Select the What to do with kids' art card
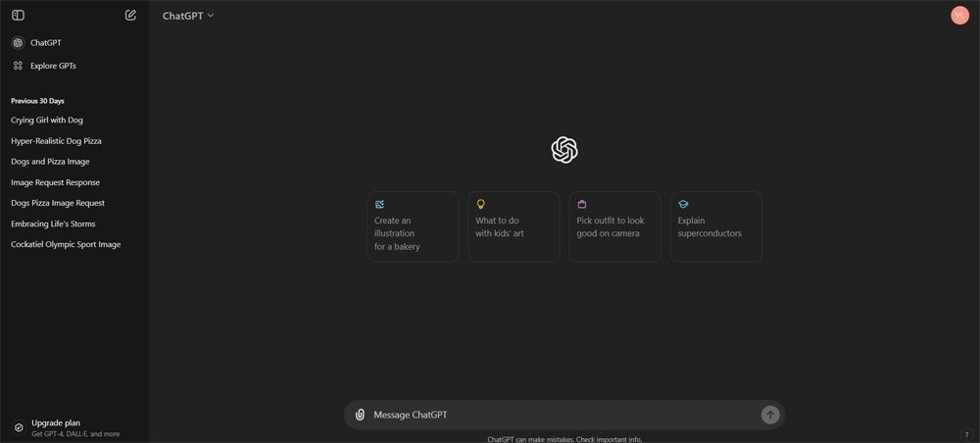Image resolution: width=980 pixels, height=443 pixels. [x=514, y=226]
